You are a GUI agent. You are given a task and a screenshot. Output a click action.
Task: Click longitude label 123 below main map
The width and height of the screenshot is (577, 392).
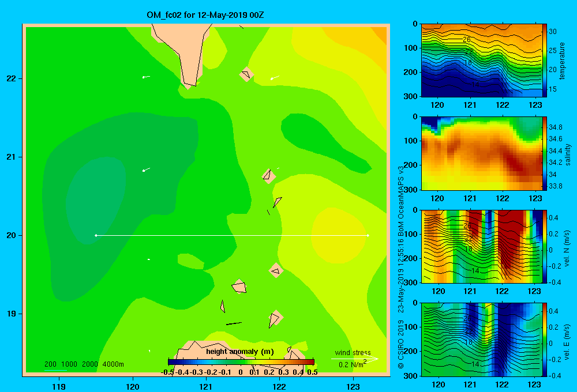click(x=353, y=386)
